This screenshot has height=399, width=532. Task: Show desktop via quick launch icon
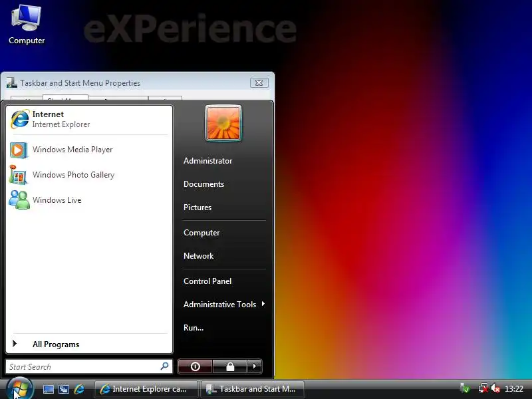[x=49, y=389]
